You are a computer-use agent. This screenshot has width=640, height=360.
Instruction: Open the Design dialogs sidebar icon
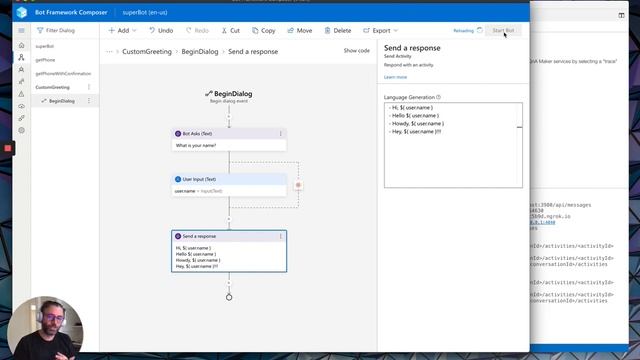pyautogui.click(x=21, y=58)
